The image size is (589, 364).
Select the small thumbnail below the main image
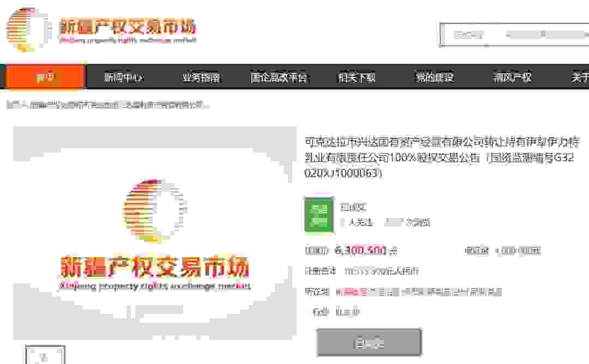pyautogui.click(x=45, y=355)
